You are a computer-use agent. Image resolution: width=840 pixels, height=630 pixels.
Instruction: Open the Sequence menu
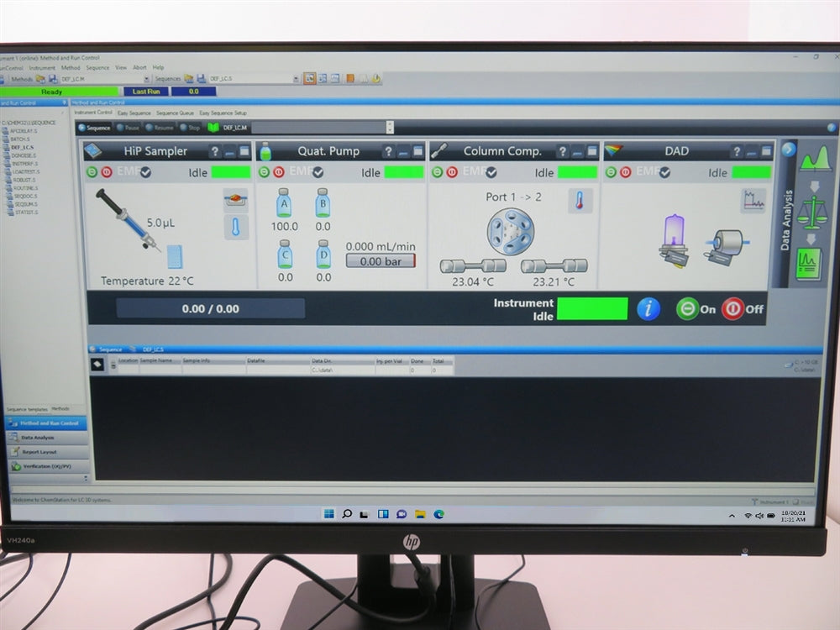point(97,68)
